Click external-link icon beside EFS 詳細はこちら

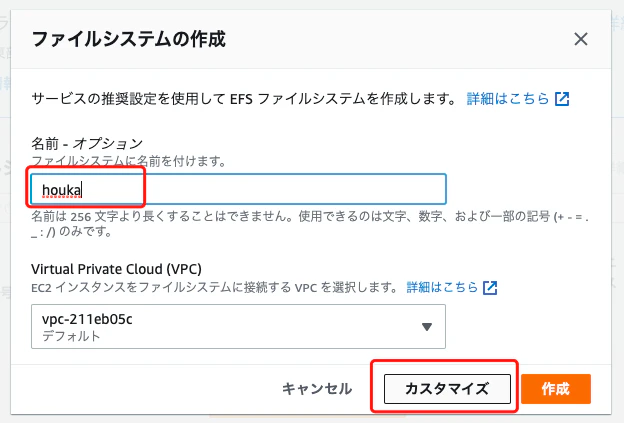(x=562, y=99)
